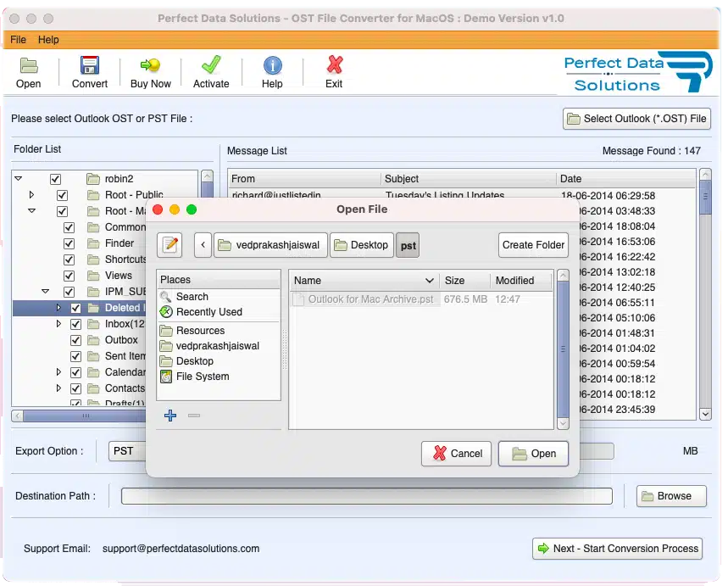Click the Buy Now toolbar icon
Viewport: 728px width, 586px height.
pos(150,65)
